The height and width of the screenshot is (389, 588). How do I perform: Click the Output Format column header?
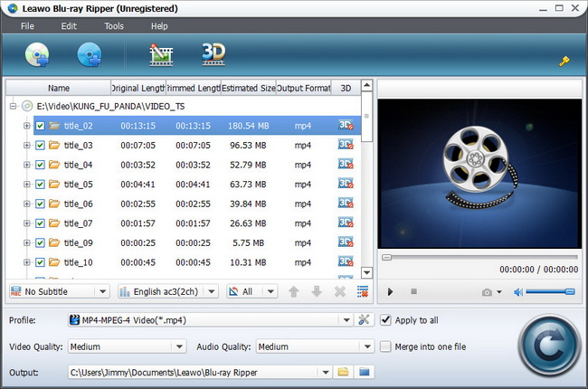click(x=303, y=88)
